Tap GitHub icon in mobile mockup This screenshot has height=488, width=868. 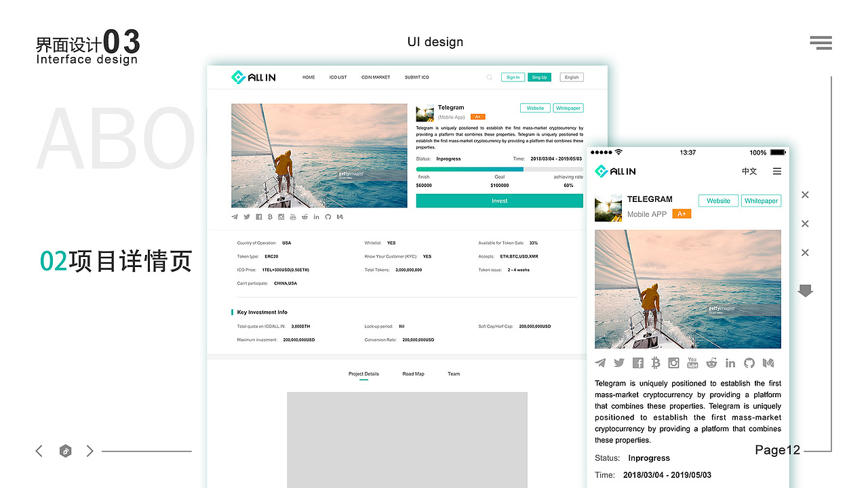tap(749, 363)
